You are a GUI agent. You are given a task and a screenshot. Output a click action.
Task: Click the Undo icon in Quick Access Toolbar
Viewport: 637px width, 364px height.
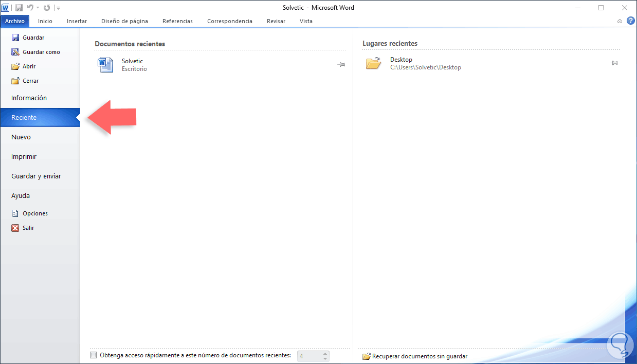coord(30,8)
